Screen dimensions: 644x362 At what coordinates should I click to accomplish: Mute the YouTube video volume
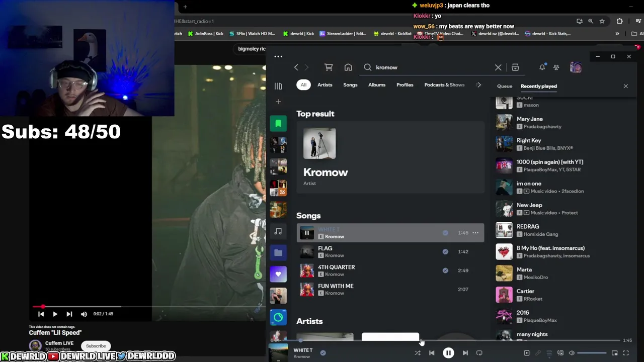coord(84,314)
